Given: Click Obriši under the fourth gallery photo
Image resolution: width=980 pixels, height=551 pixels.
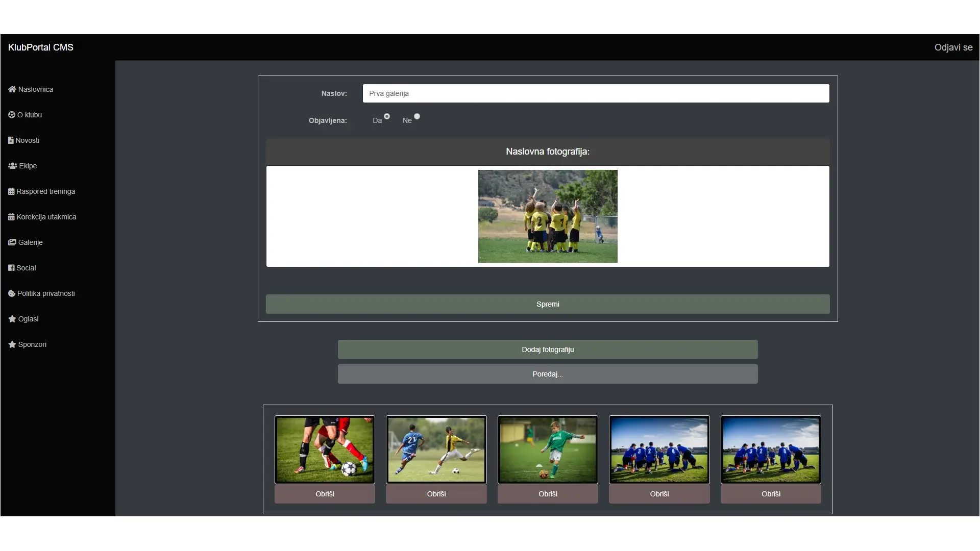Looking at the screenshot, I should [x=659, y=494].
